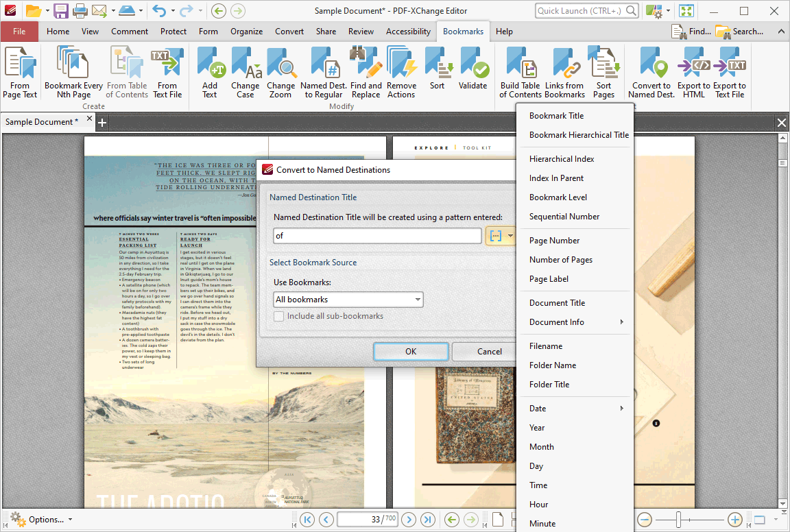Viewport: 790px width, 532px height.
Task: Zoom in with the plus button
Action: click(734, 520)
